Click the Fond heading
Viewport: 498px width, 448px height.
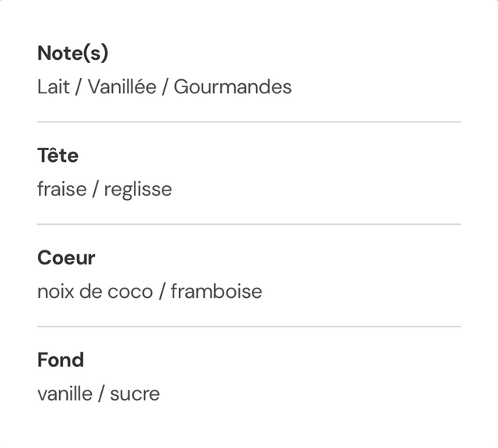point(61,360)
